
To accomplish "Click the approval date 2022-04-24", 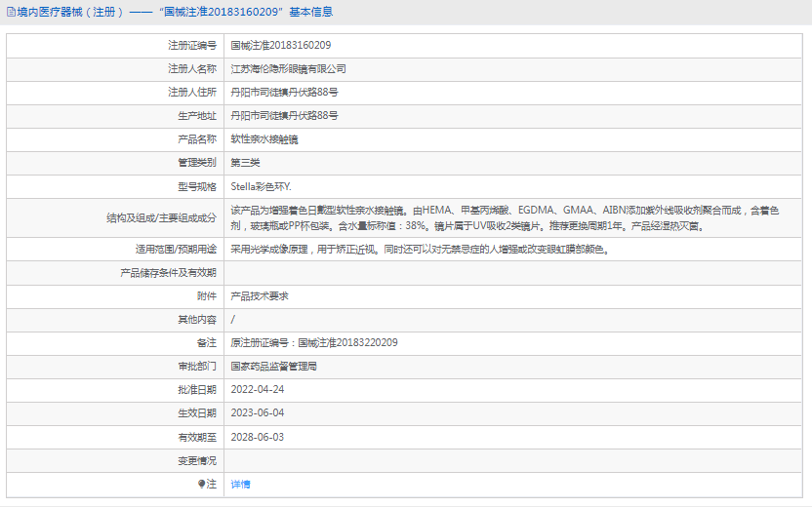I will coord(257,390).
